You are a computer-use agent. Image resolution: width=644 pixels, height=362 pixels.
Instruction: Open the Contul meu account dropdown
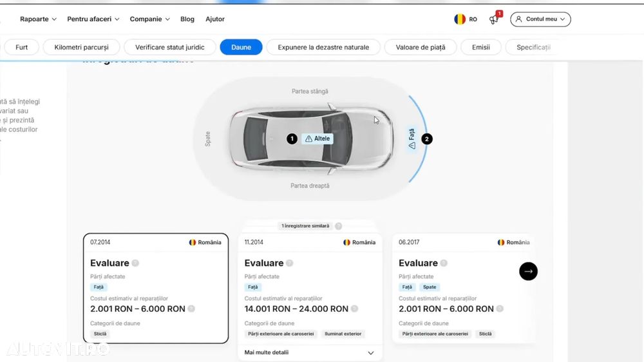pyautogui.click(x=540, y=19)
